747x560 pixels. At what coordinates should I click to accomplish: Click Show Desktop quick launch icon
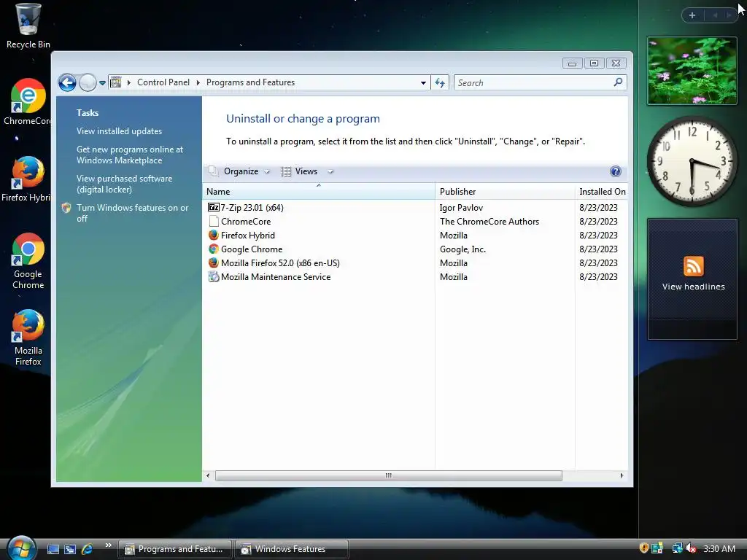pyautogui.click(x=53, y=550)
